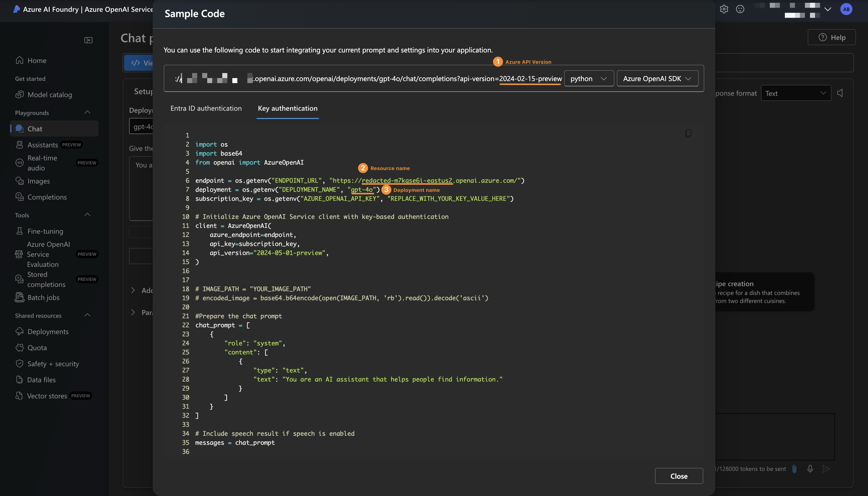Collapse the Playgrounds sidebar section
Viewport: 868px width, 496px height.
[87, 112]
